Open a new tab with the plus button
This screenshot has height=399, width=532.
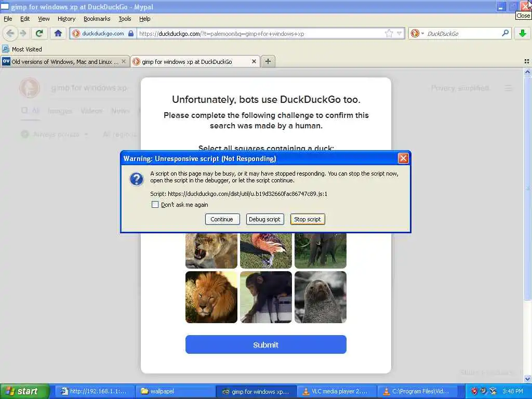tap(268, 61)
